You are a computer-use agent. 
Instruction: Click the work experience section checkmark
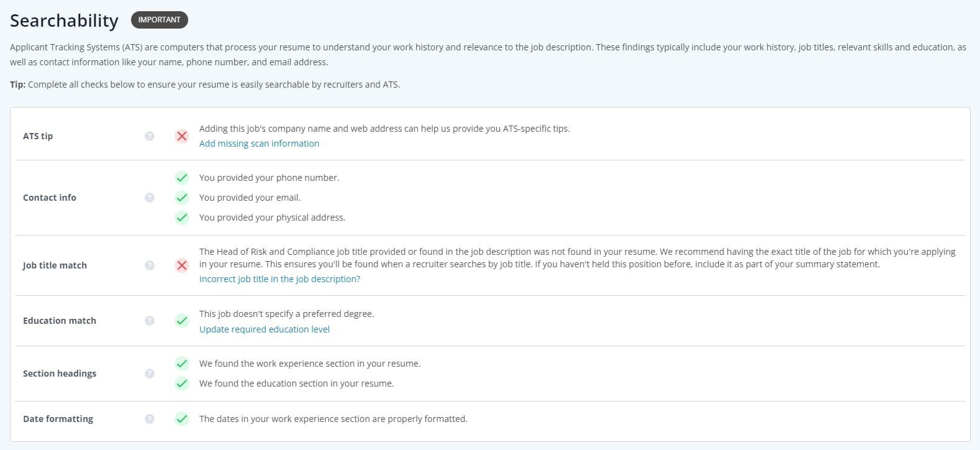[182, 364]
